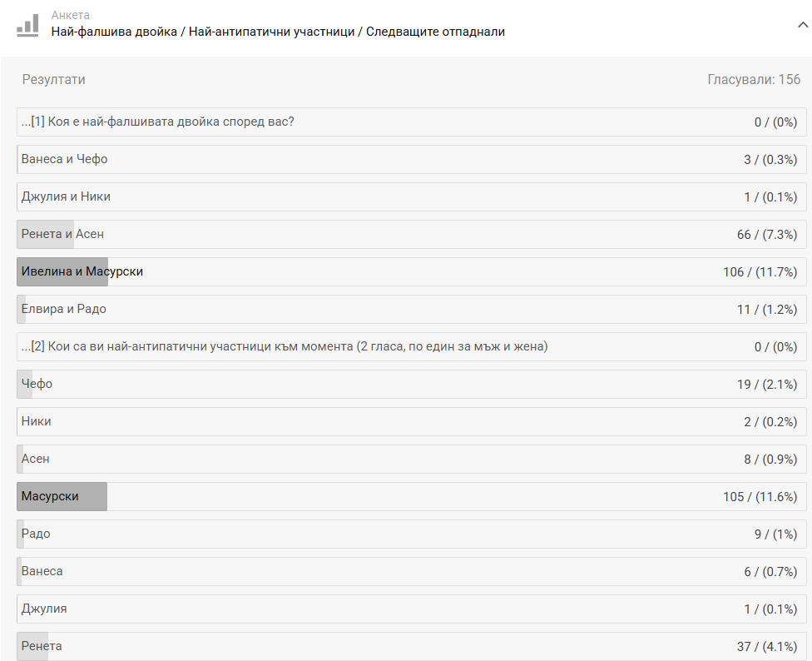Click the Гласували: 156 vote count
Image resolution: width=812 pixels, height=661 pixels.
(754, 79)
